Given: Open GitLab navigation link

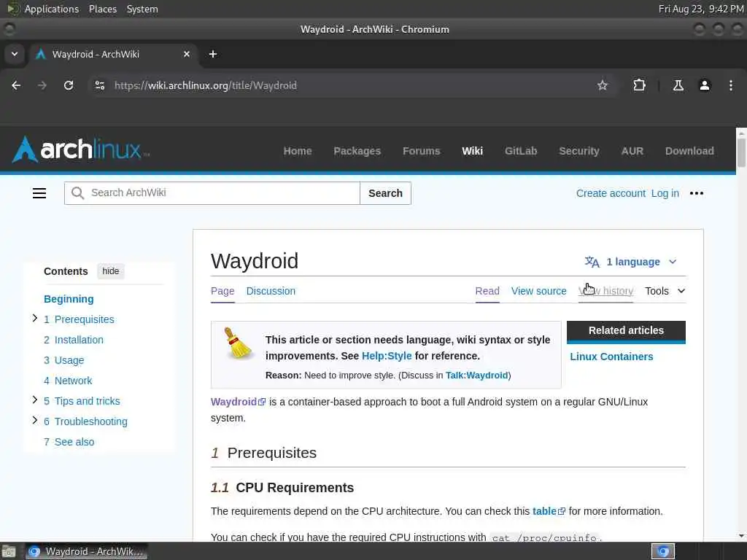Looking at the screenshot, I should (521, 151).
